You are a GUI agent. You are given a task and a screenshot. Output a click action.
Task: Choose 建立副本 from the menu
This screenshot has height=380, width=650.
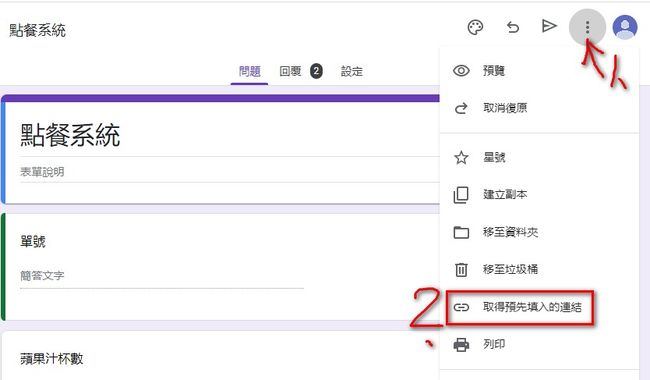(539, 194)
